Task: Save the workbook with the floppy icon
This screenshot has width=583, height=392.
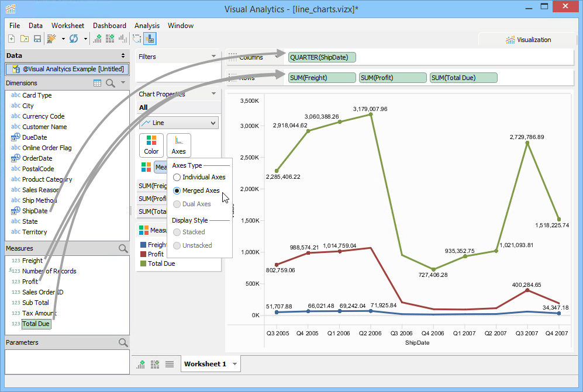Action: (x=37, y=39)
